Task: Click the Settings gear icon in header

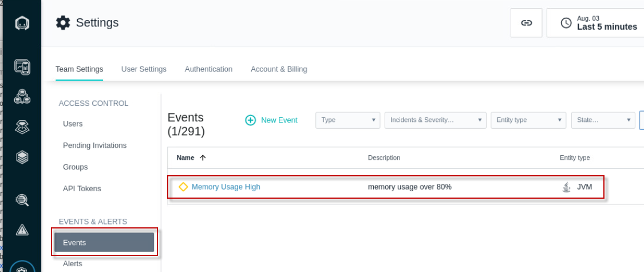Action: tap(63, 22)
